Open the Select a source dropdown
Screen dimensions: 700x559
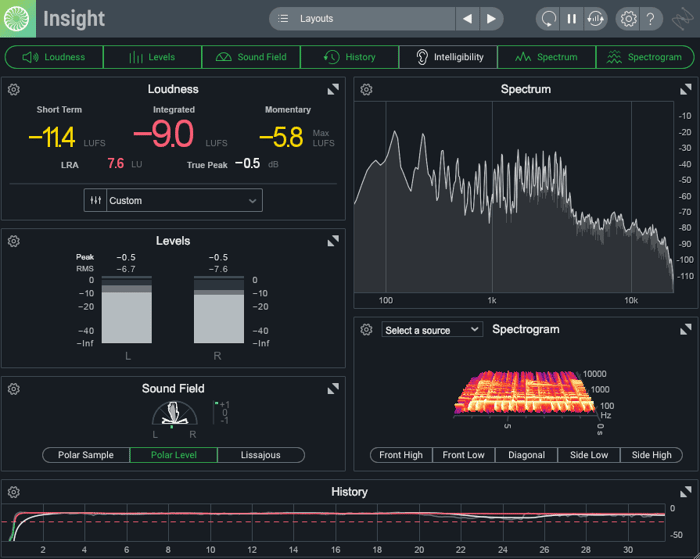coord(432,330)
